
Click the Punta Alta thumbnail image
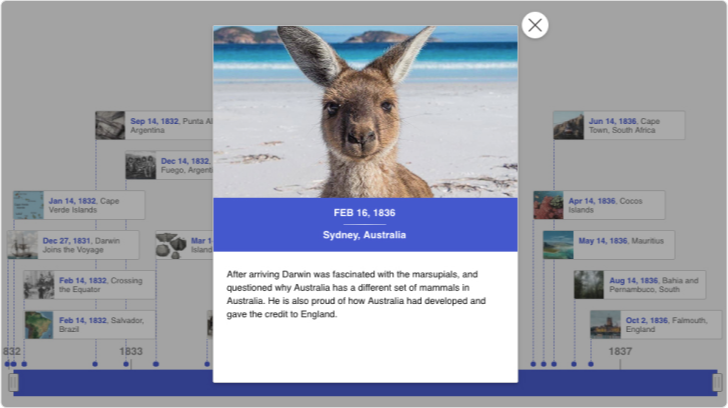pyautogui.click(x=110, y=125)
